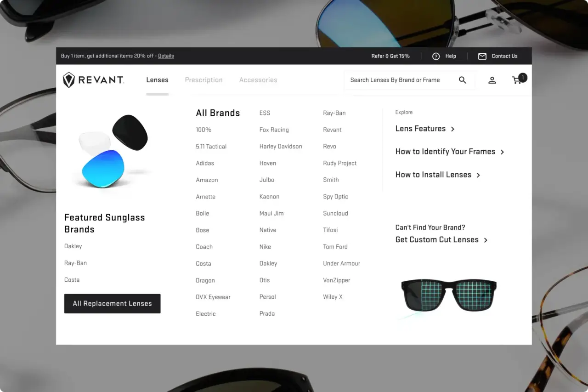Click the Contact Us text link

click(x=504, y=56)
